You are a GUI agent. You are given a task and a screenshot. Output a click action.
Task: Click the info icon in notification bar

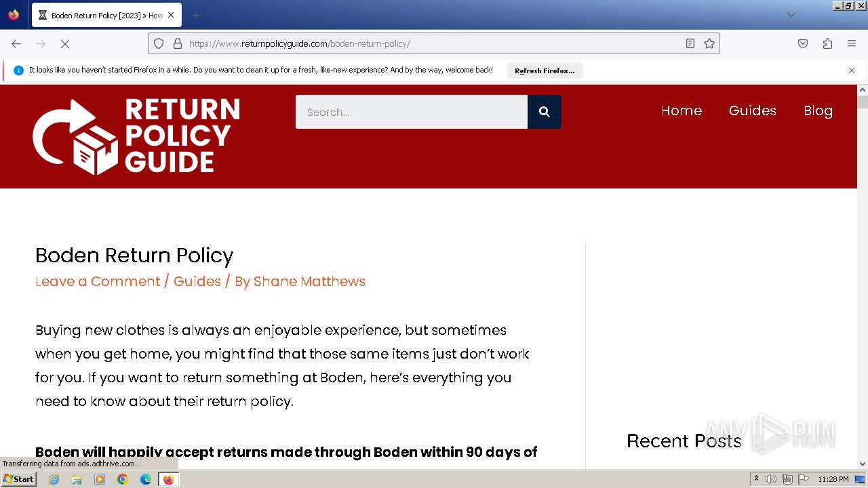[18, 70]
